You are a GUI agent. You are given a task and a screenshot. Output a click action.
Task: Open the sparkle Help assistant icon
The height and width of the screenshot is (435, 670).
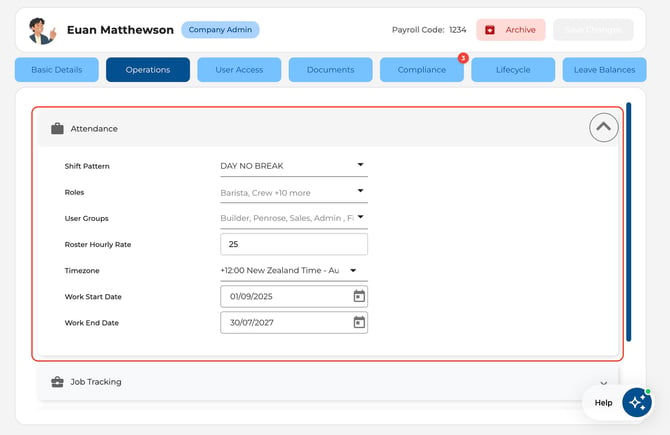click(636, 402)
